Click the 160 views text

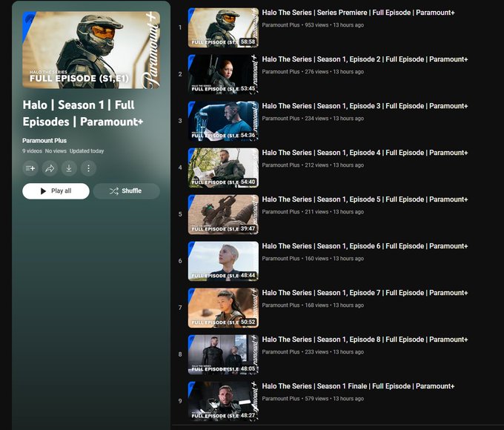point(316,259)
